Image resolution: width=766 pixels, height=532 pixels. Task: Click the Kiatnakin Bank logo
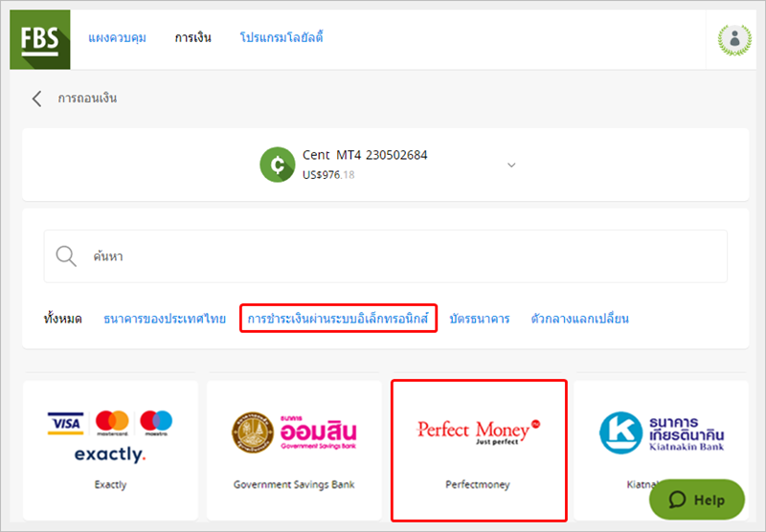[x=662, y=432]
